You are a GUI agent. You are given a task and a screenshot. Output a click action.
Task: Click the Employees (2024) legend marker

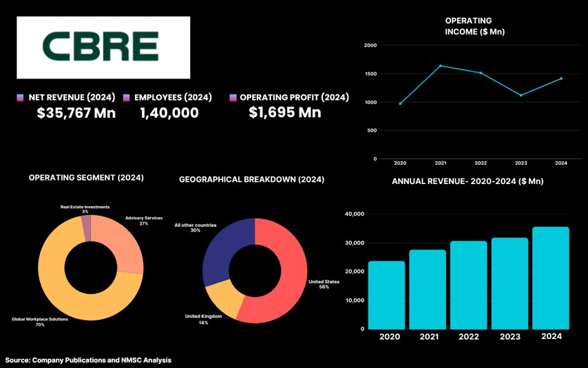[127, 98]
